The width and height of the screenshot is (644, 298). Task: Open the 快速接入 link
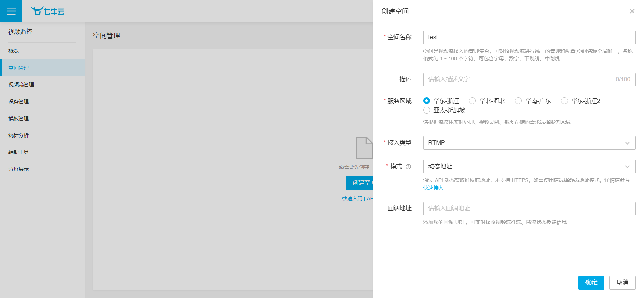(x=433, y=188)
